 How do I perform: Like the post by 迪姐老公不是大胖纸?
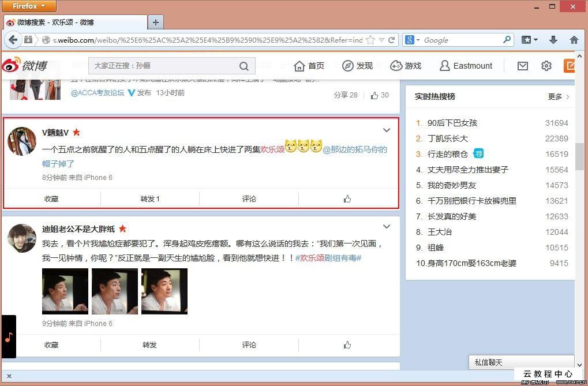tap(347, 345)
